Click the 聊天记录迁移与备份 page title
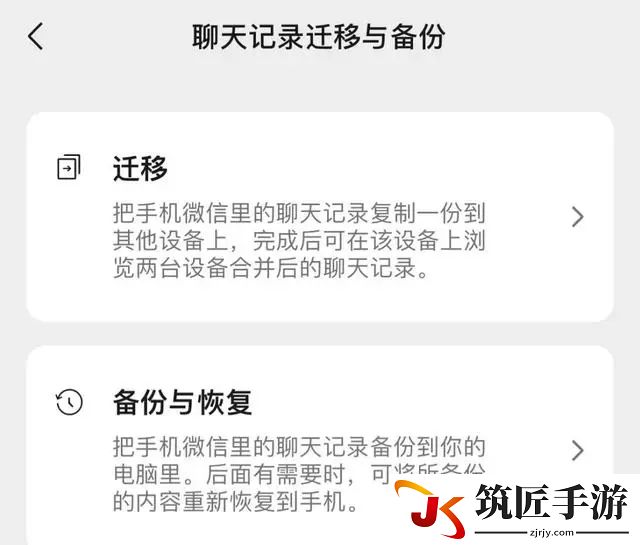Viewport: 640px width, 545px height. click(319, 37)
